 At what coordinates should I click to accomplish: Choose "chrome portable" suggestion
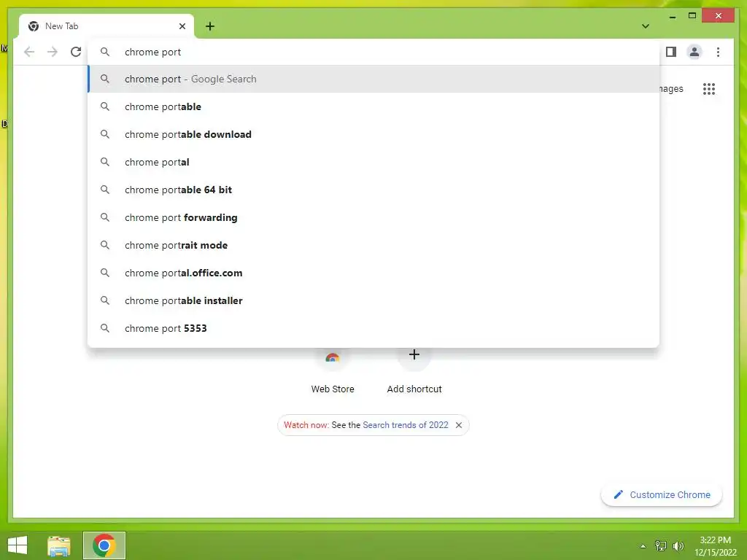[374, 106]
